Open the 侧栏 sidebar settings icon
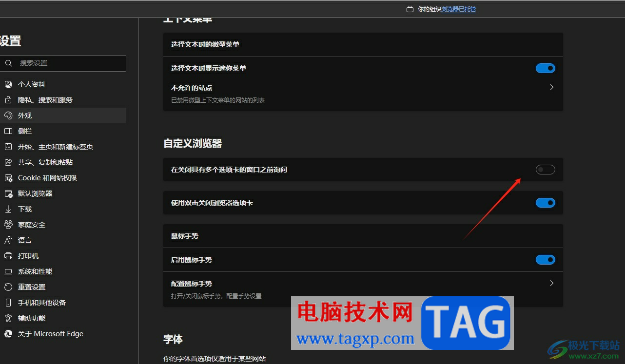The image size is (625, 364). tap(8, 131)
